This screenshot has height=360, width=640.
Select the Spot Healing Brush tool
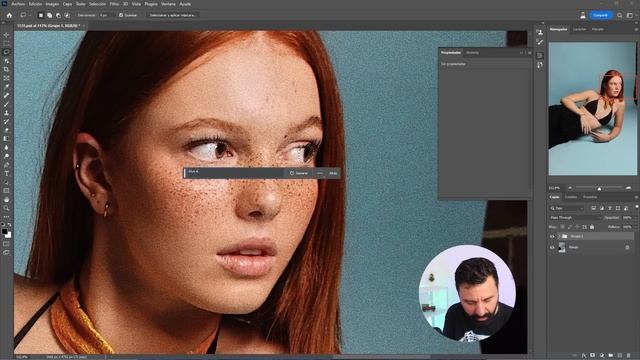(x=6, y=96)
